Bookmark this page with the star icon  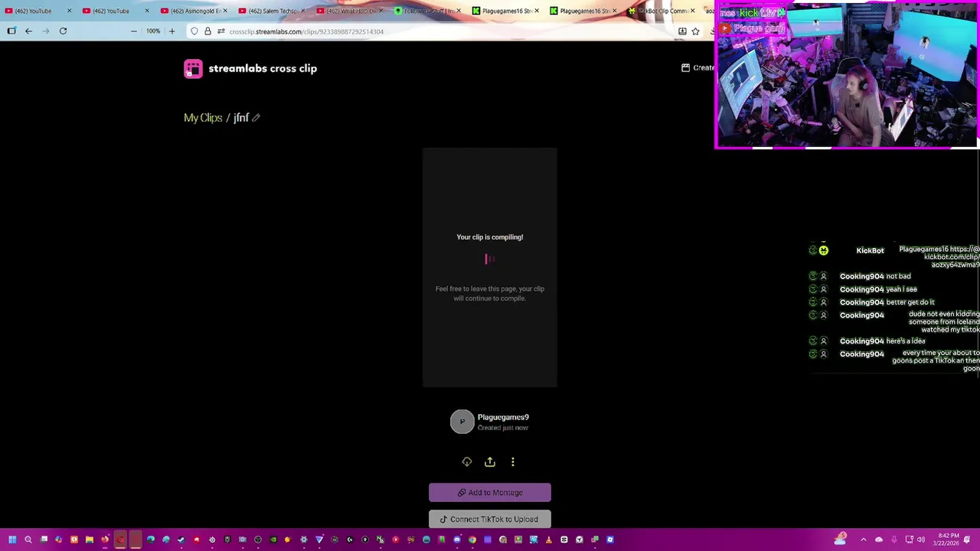pyautogui.click(x=695, y=31)
